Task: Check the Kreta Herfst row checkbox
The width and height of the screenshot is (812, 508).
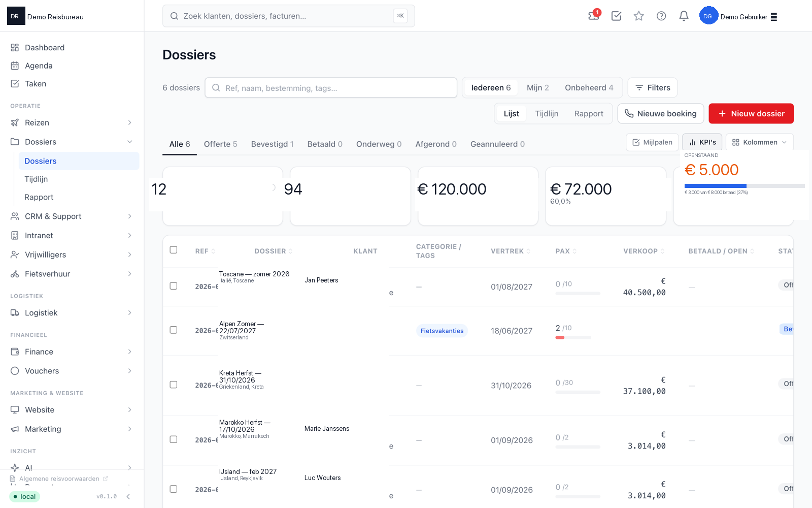Action: [x=174, y=385]
